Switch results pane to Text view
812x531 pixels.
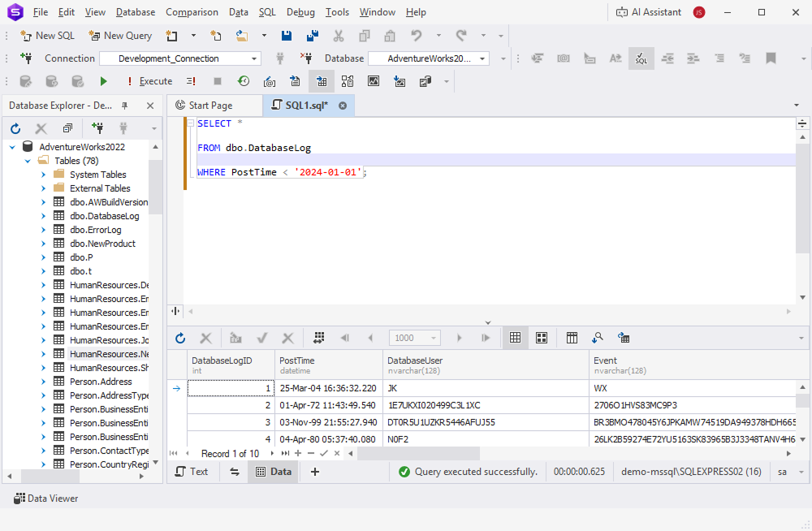click(191, 472)
